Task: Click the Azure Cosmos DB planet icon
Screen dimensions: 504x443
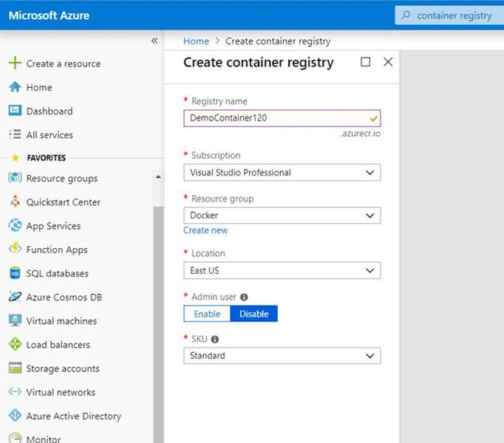Action: (15, 296)
